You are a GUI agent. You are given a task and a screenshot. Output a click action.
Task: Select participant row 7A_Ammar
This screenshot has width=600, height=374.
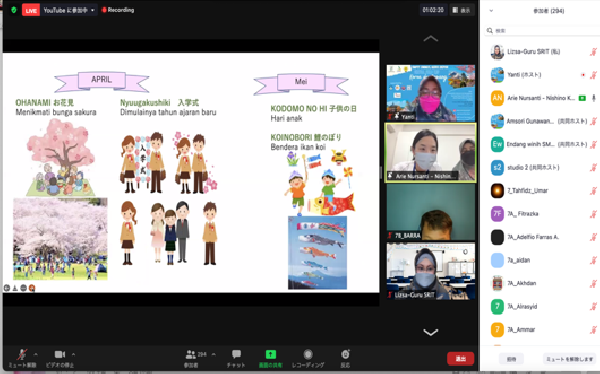coord(542,330)
